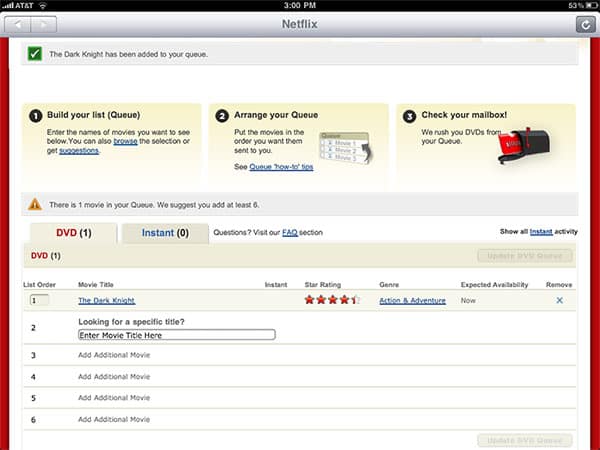Click the Queue list illustration image
Screen dimensions: 600x450
(346, 148)
